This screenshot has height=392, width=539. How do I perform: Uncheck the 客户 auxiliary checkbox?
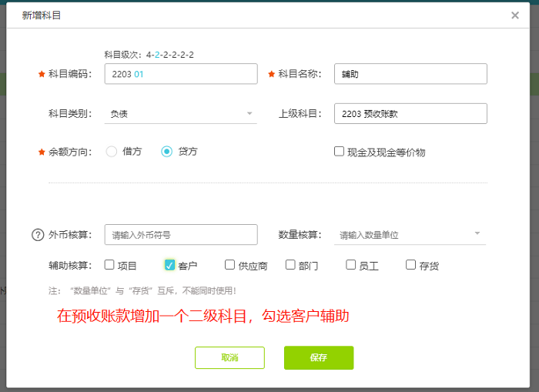coord(170,265)
